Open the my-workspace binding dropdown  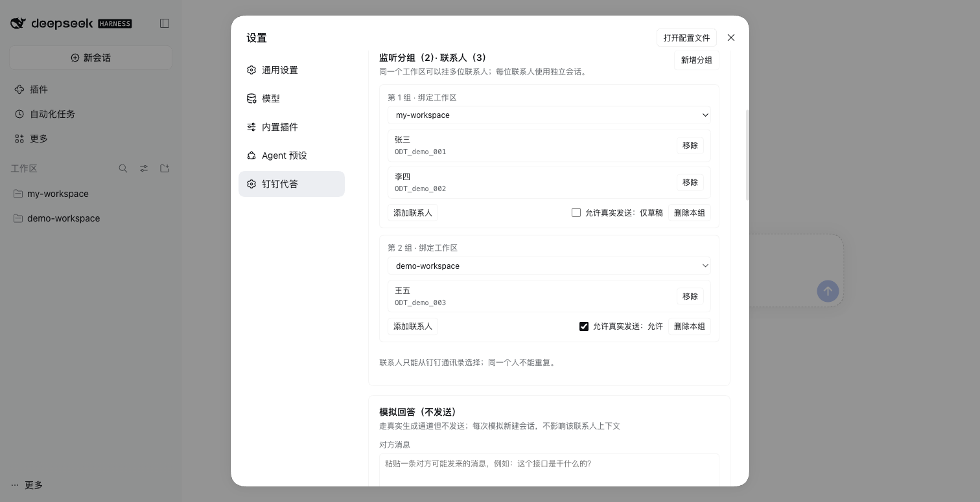click(550, 115)
